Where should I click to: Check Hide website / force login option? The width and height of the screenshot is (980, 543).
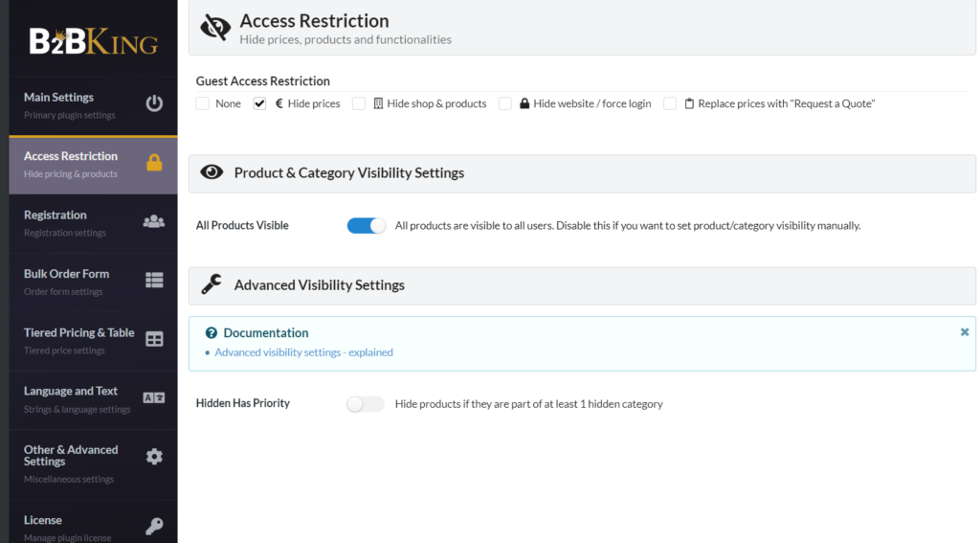505,103
